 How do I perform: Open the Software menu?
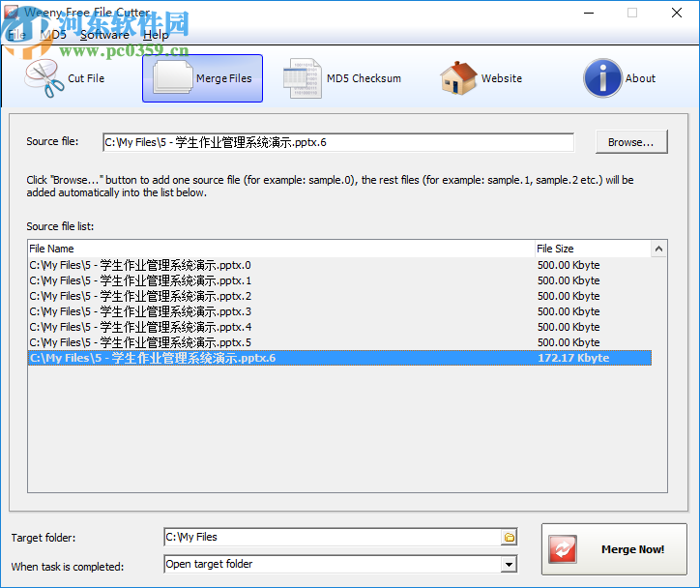tap(105, 35)
